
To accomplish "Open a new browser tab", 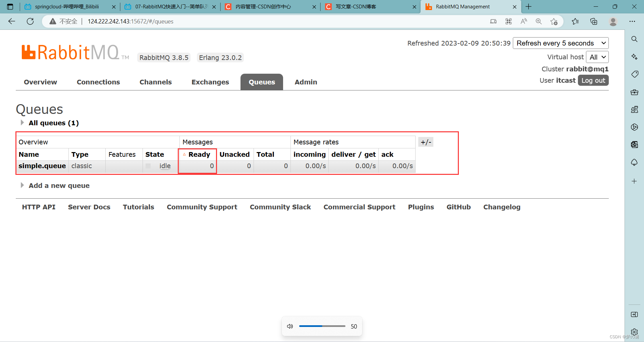I will tap(529, 7).
